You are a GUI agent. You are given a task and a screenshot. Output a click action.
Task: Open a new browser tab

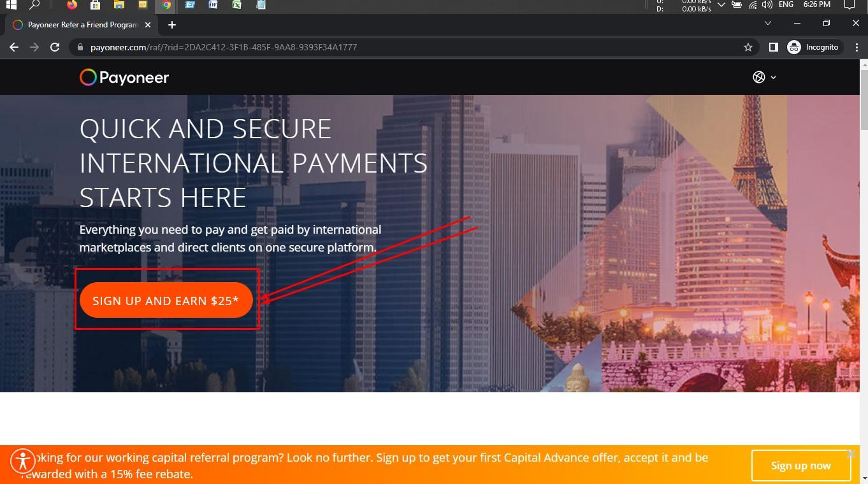(171, 25)
